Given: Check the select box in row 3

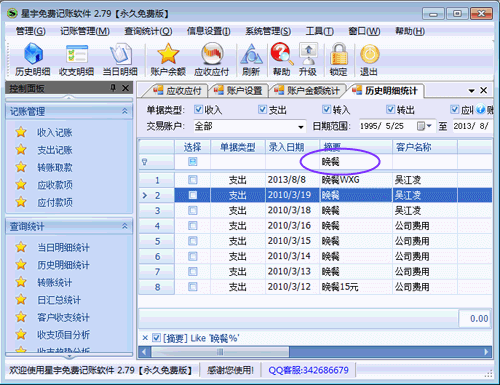Looking at the screenshot, I should pos(193,210).
